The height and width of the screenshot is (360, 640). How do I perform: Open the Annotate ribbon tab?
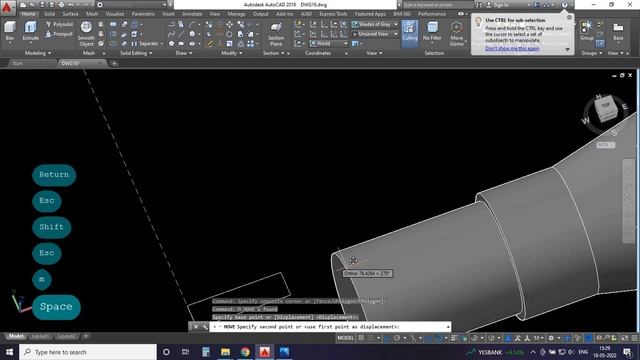(192, 14)
